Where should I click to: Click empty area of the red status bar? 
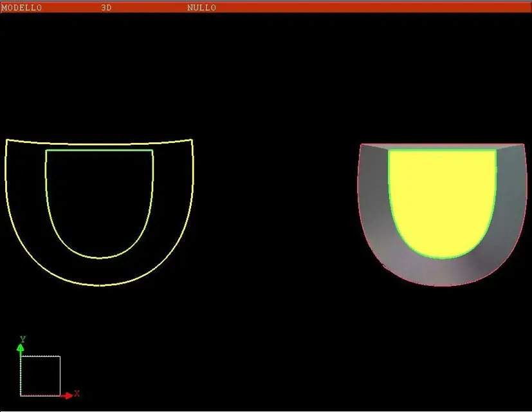(x=373, y=8)
